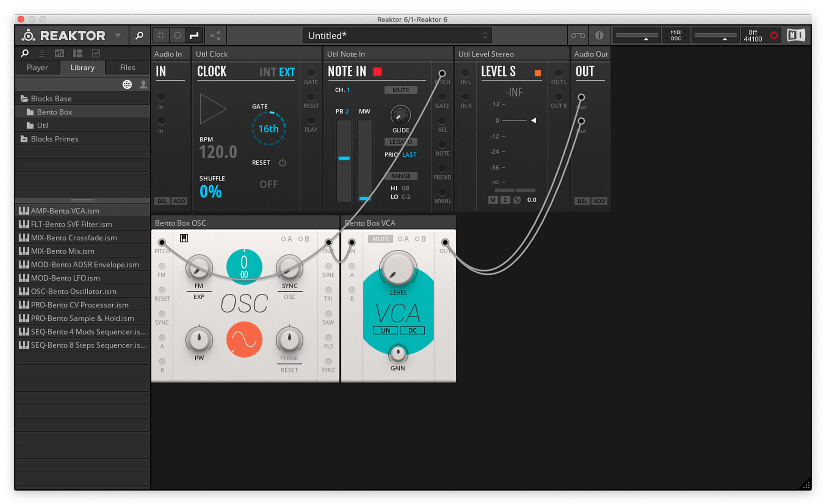Adjust the LEVEL S output slider

coord(534,120)
